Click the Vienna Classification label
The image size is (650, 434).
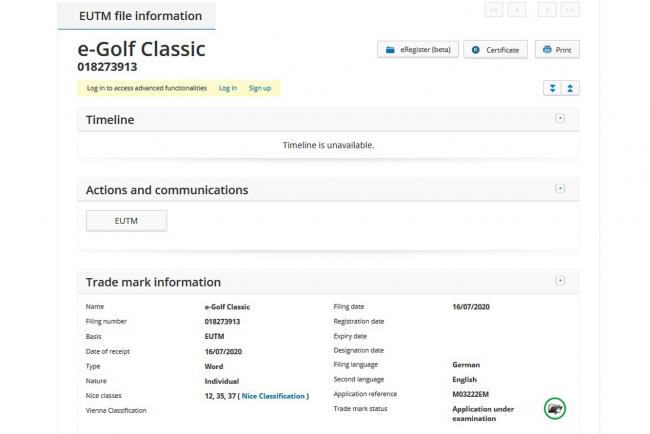(x=116, y=410)
